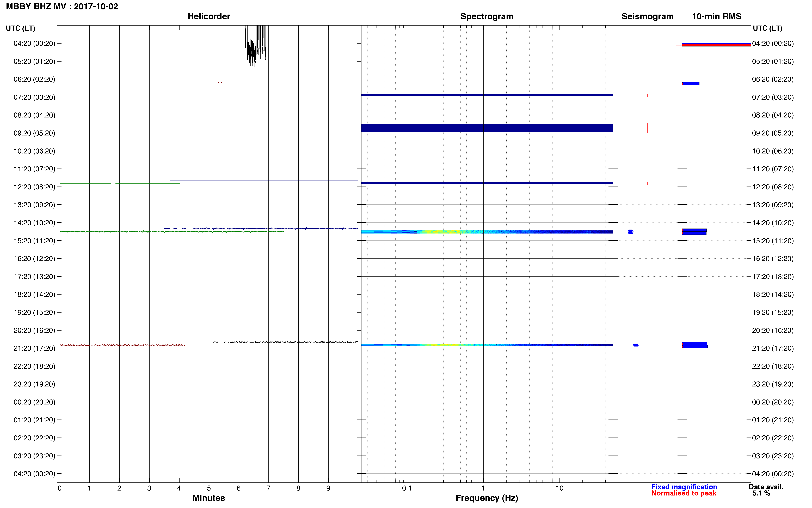Click the blue helicorder trace near 14:20
This screenshot has height=508, width=812.
coord(261,229)
